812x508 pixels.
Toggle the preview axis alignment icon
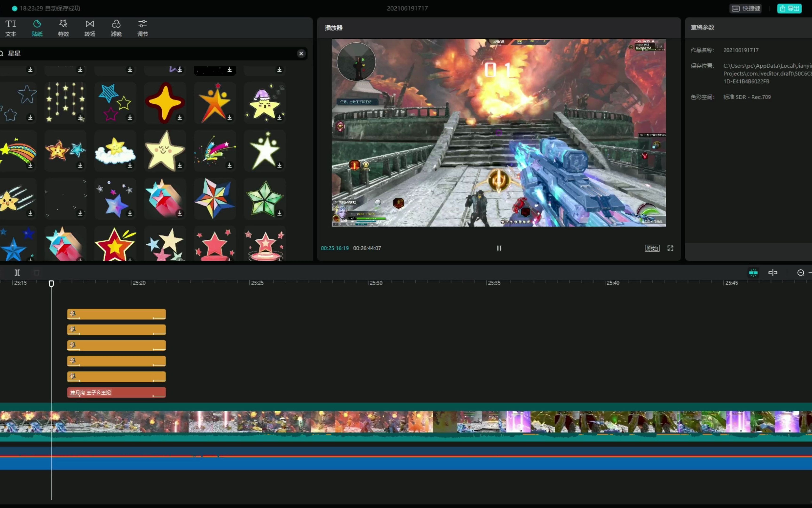773,273
